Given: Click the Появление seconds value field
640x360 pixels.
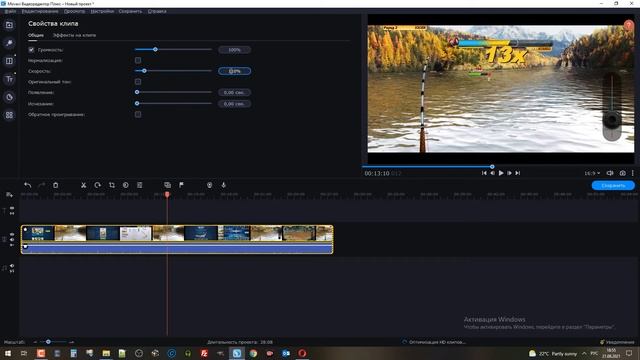Looking at the screenshot, I should pos(234,92).
